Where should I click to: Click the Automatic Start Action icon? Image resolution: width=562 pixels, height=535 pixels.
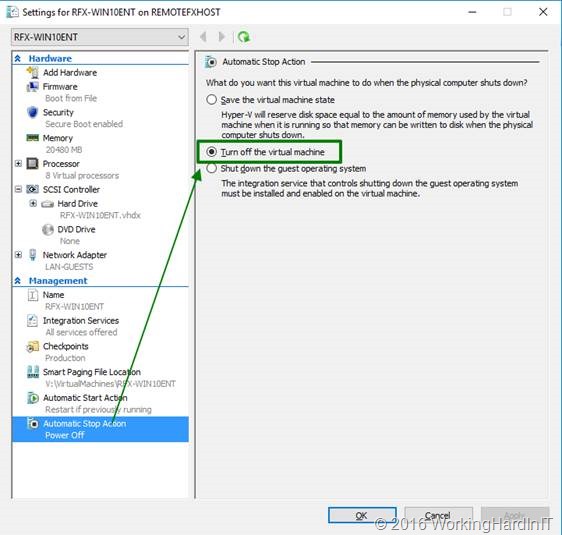click(33, 398)
